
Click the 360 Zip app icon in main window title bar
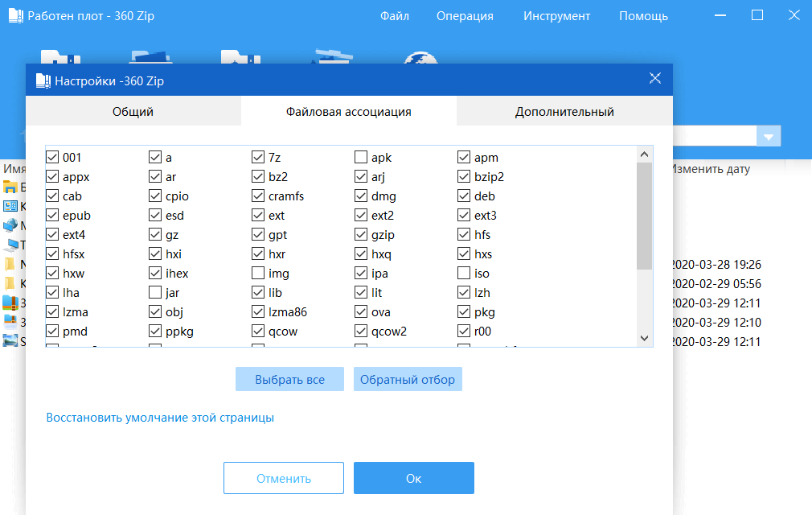click(x=16, y=16)
